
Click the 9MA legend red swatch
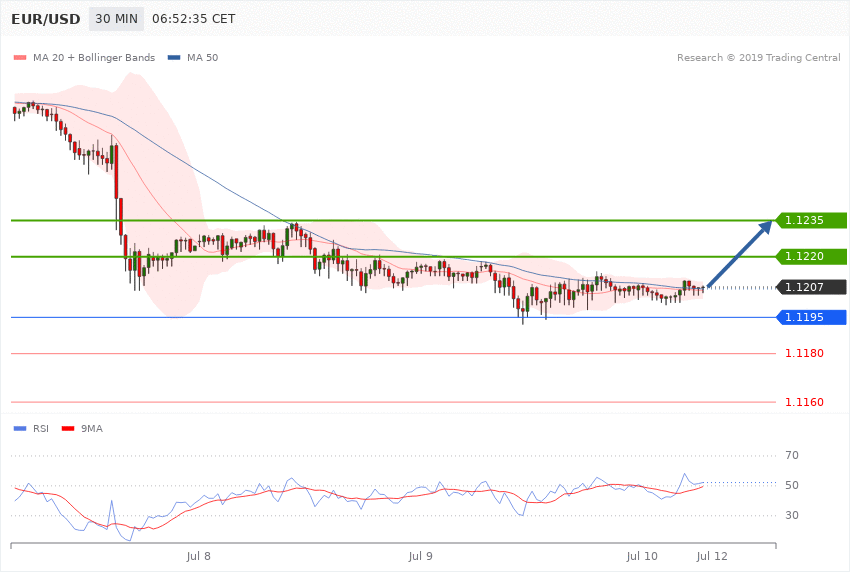68,429
